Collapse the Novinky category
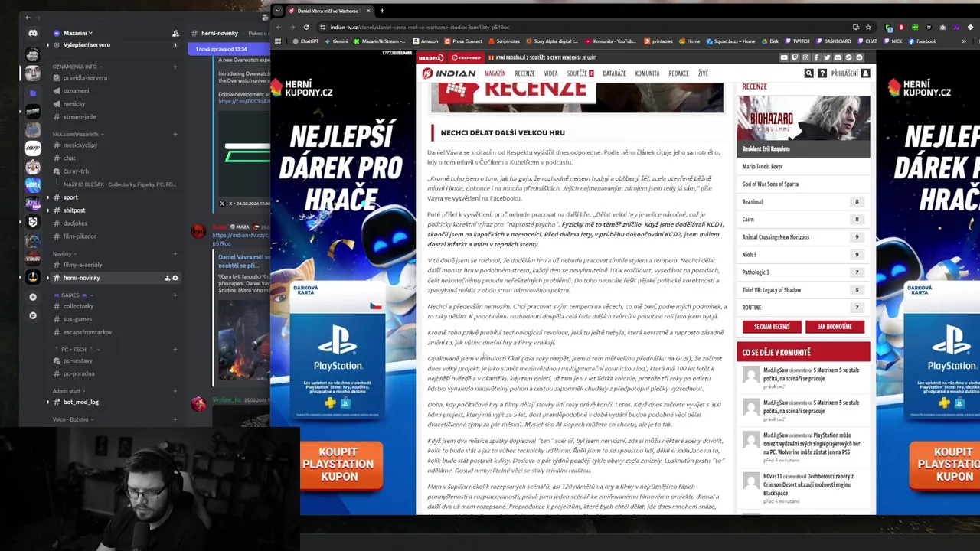Screen dimensions: 980x551 64,253
